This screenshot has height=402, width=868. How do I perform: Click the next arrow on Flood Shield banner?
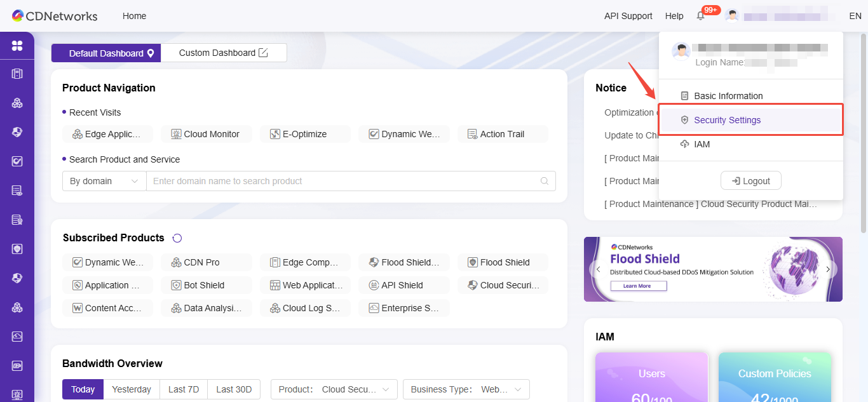click(828, 269)
